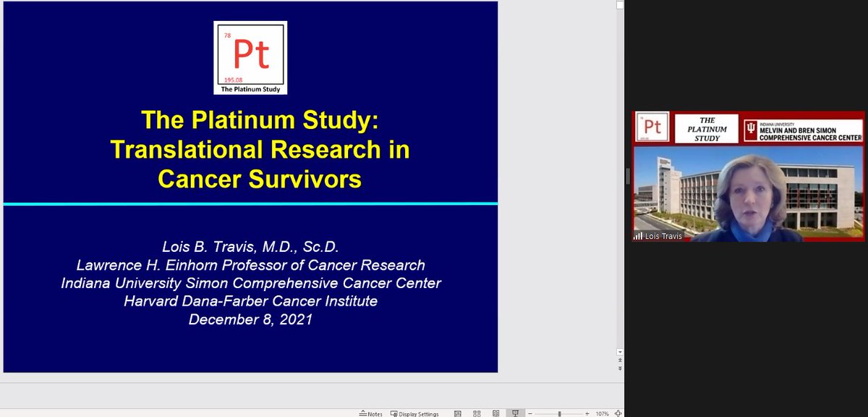This screenshot has width=868, height=417.
Task: Fit slide to current window icon
Action: (618, 414)
